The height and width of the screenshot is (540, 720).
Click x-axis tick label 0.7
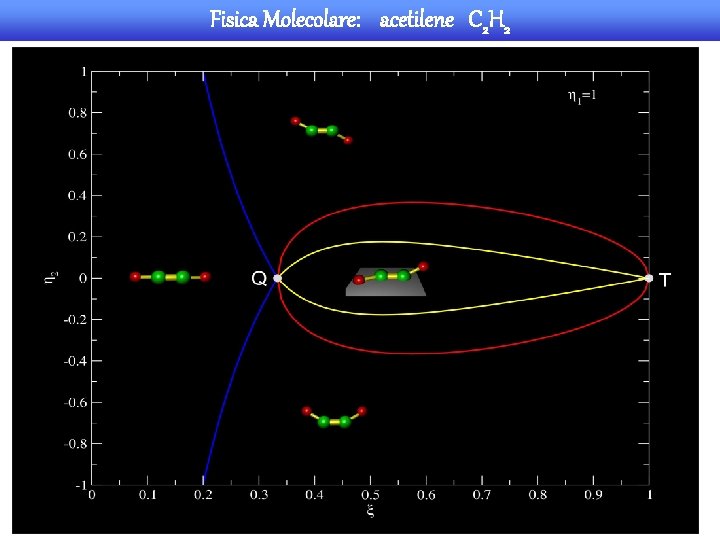(482, 495)
